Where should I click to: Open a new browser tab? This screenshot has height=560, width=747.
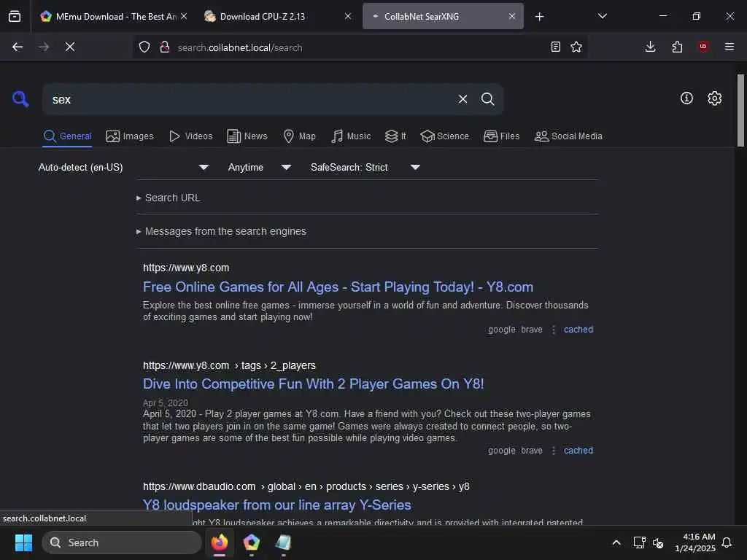pos(539,17)
